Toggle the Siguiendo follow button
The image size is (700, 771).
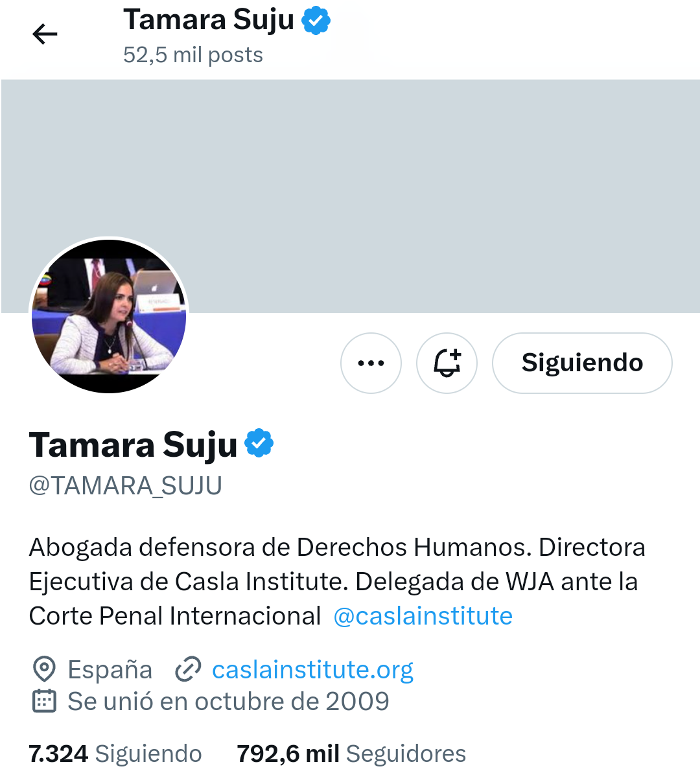pos(582,363)
